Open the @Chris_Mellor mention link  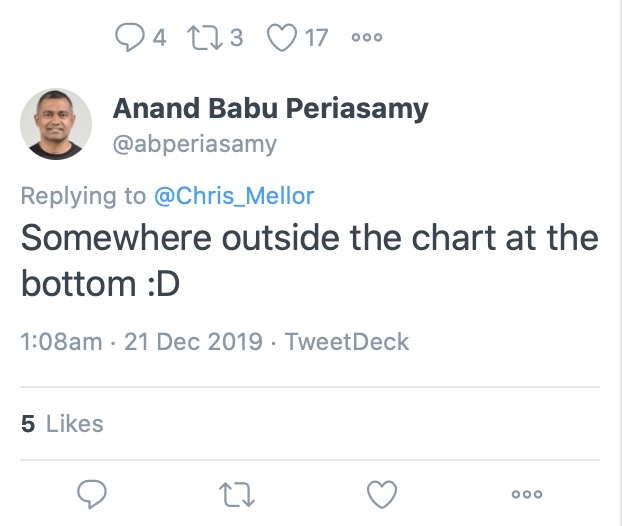coord(234,196)
